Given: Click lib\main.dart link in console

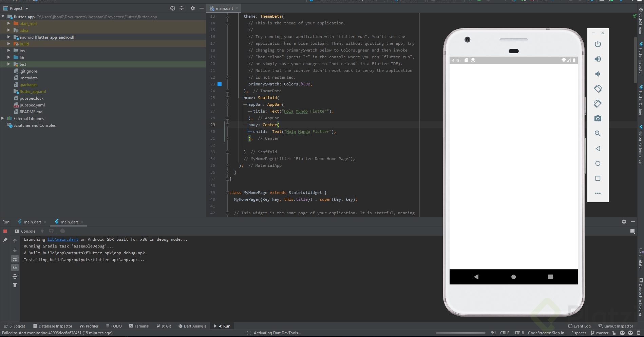Looking at the screenshot, I should (x=63, y=239).
